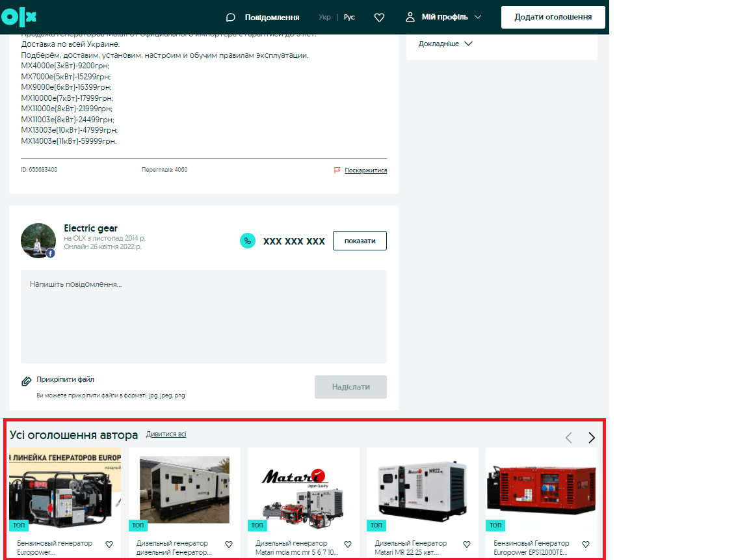749x560 pixels.
Task: Favorite the Бензиновый генератор Europower listing
Action: pyautogui.click(x=109, y=544)
